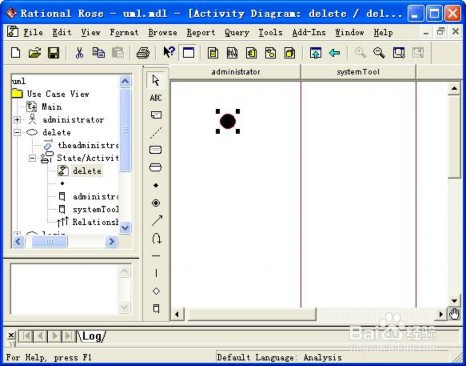The image size is (466, 366).
Task: Browse State Machine Diagram toolbar icon
Action: 270,53
